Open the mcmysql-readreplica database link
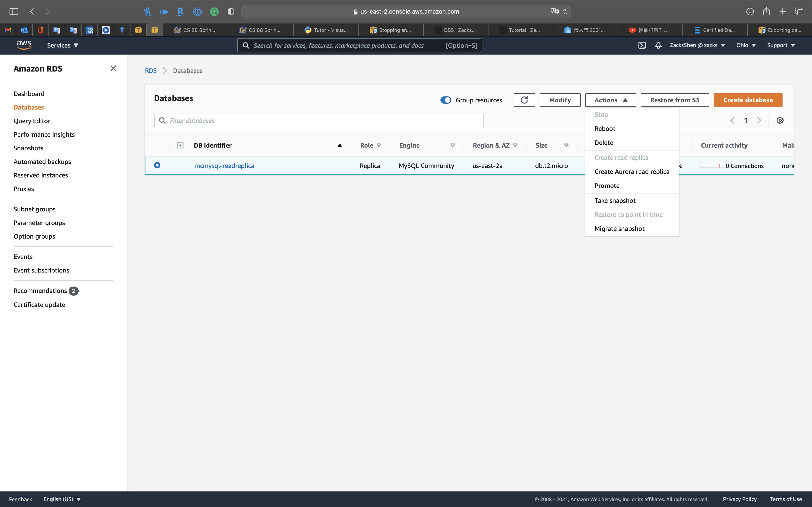The width and height of the screenshot is (812, 507). (x=224, y=166)
